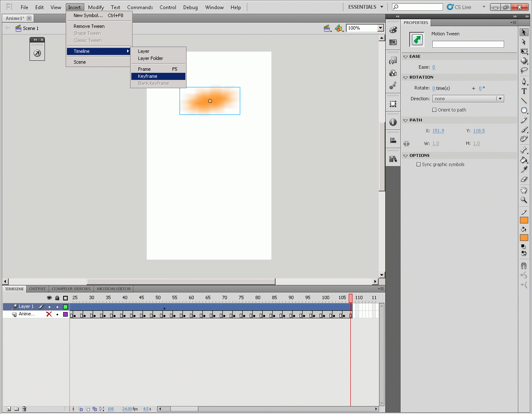Select the Subselection tool
This screenshot has width=532, height=414.
point(524,42)
